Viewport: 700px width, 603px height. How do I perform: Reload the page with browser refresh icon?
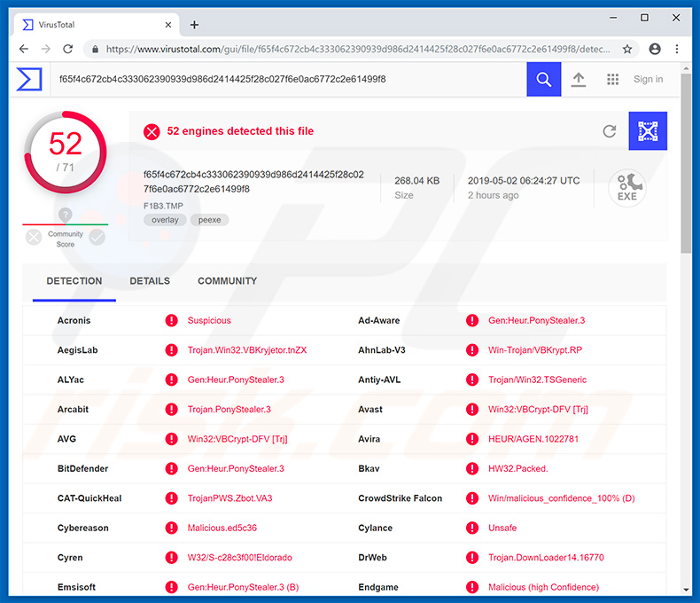click(x=68, y=49)
